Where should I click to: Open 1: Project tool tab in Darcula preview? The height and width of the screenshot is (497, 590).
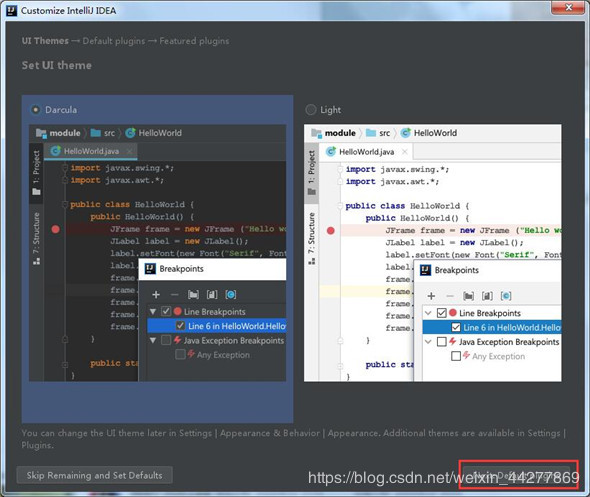[x=36, y=172]
